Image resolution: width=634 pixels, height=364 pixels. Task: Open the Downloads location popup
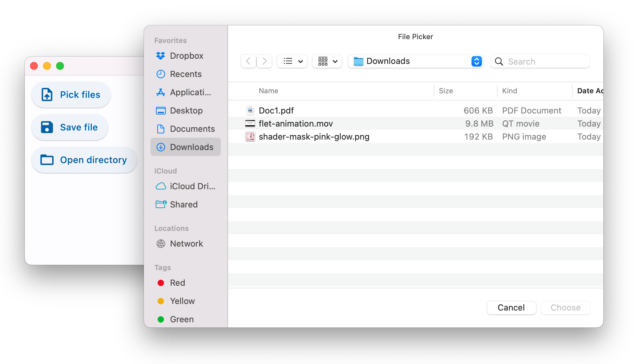415,61
